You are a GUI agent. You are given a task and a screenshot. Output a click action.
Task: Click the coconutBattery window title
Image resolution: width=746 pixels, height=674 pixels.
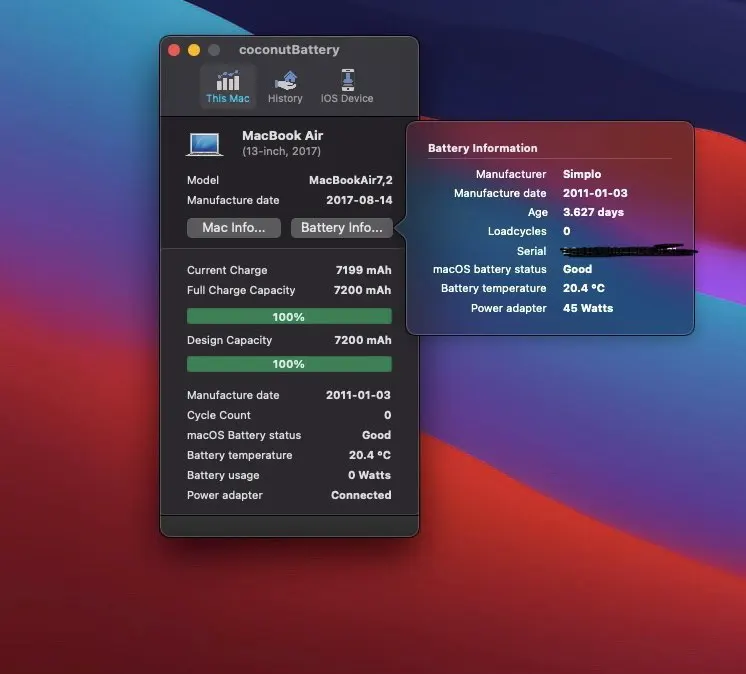pyautogui.click(x=289, y=49)
